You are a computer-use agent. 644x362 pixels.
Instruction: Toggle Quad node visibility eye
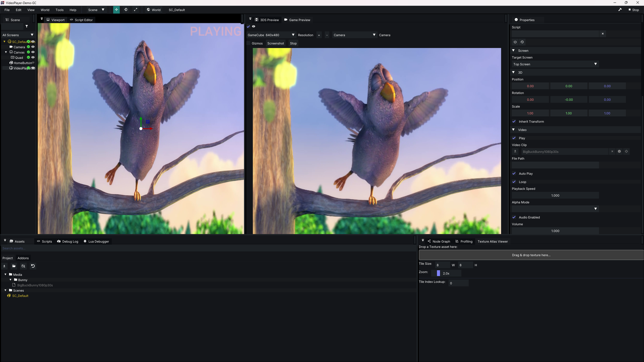pos(33,57)
